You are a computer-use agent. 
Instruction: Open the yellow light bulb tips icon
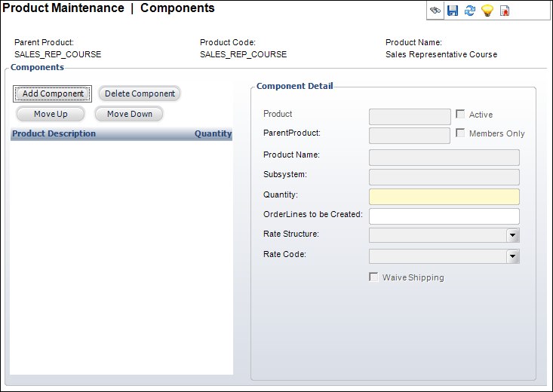point(487,11)
